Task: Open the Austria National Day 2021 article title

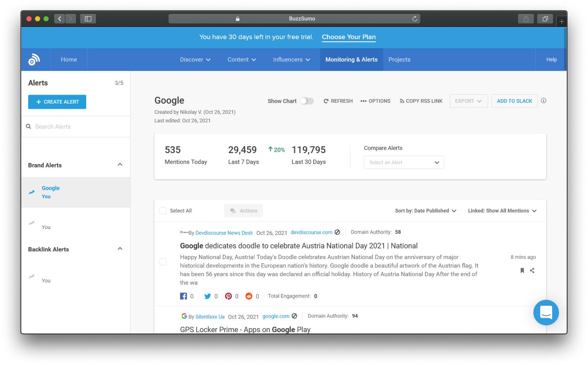Action: click(x=299, y=246)
